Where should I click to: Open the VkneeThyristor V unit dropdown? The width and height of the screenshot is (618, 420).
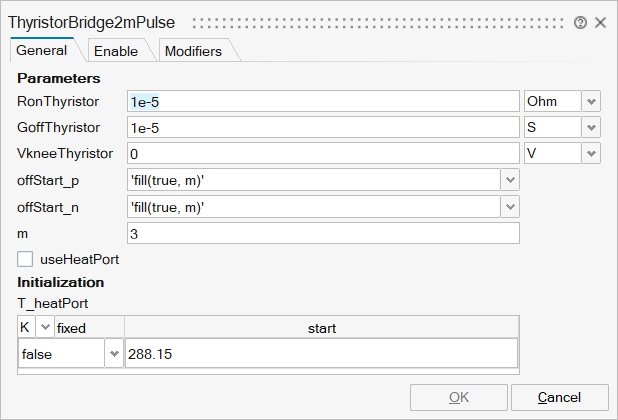pyautogui.click(x=591, y=153)
